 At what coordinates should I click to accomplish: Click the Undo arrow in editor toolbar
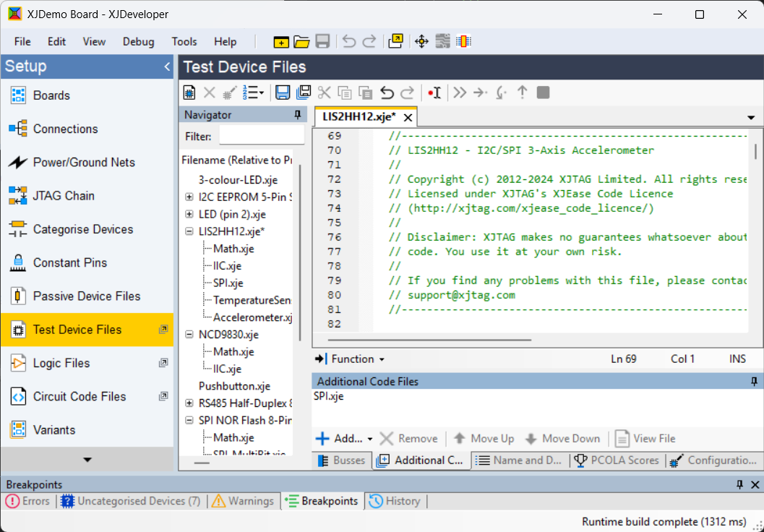click(387, 92)
